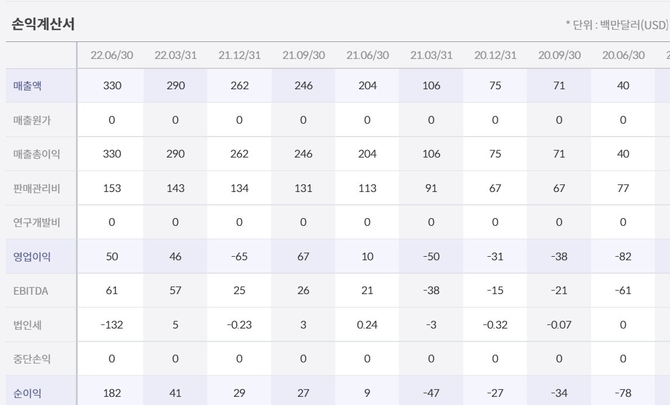670x405 pixels.
Task: Click the 20.06/30 column header
Action: [x=623, y=55]
